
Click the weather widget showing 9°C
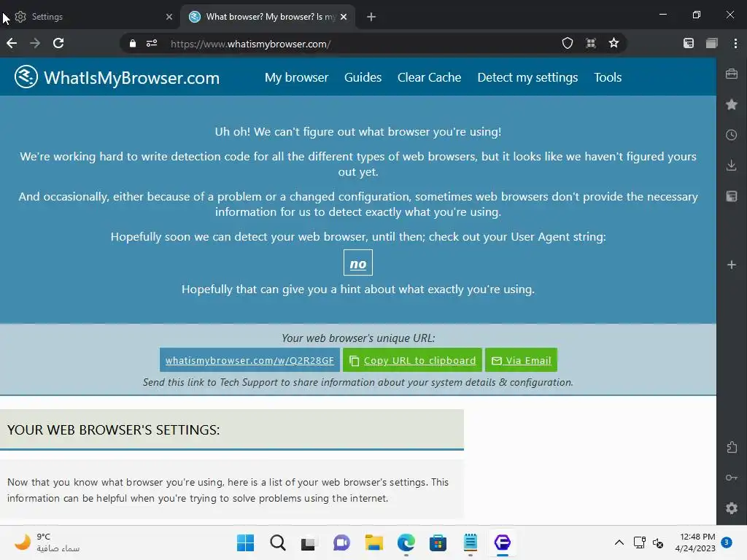[47, 542]
